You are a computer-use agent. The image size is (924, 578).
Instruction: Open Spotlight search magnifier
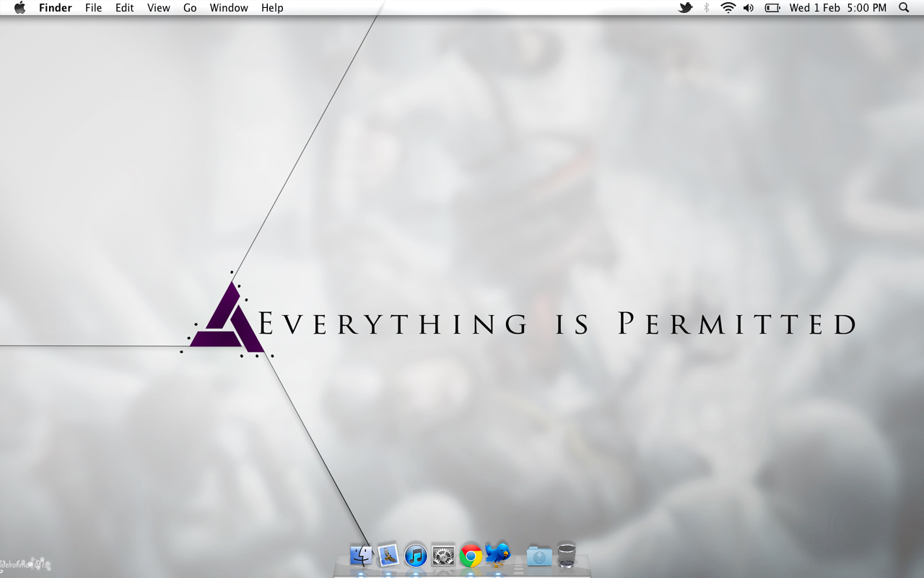click(904, 8)
